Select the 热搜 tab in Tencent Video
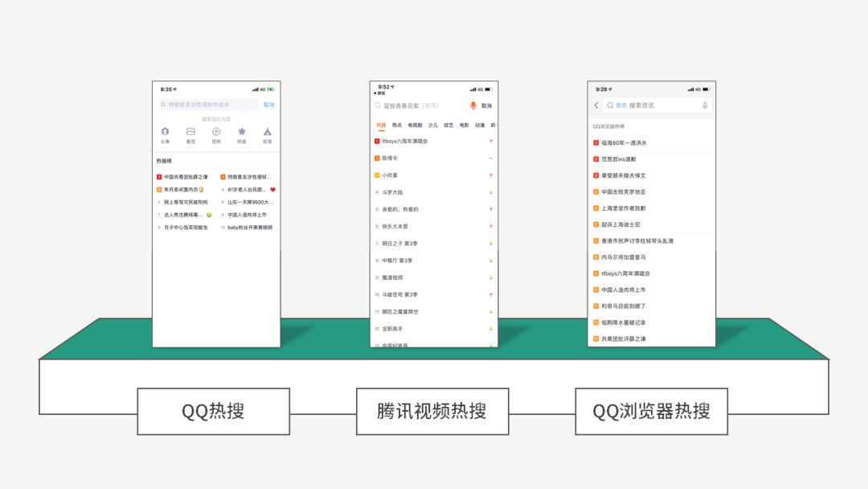The image size is (868, 489). (x=382, y=125)
